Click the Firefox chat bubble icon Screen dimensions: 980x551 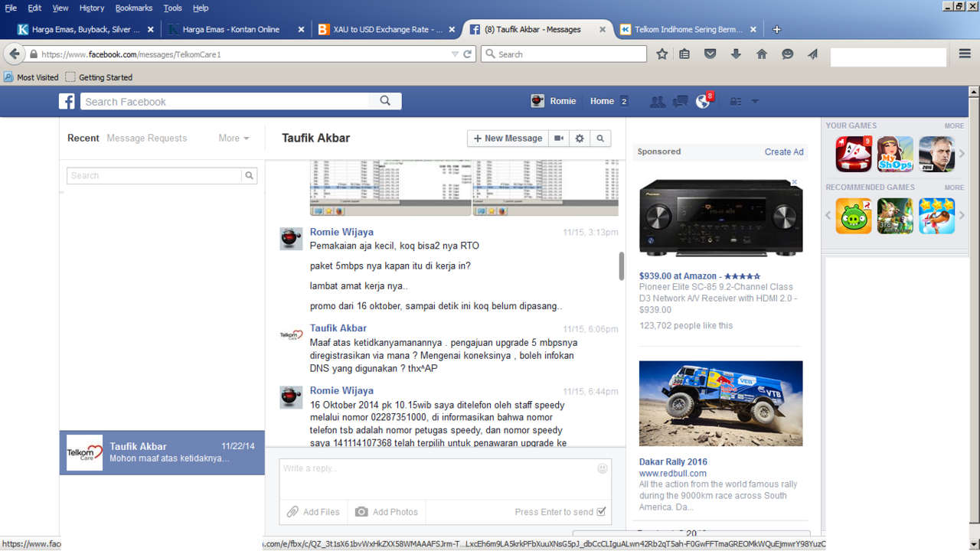pyautogui.click(x=787, y=54)
